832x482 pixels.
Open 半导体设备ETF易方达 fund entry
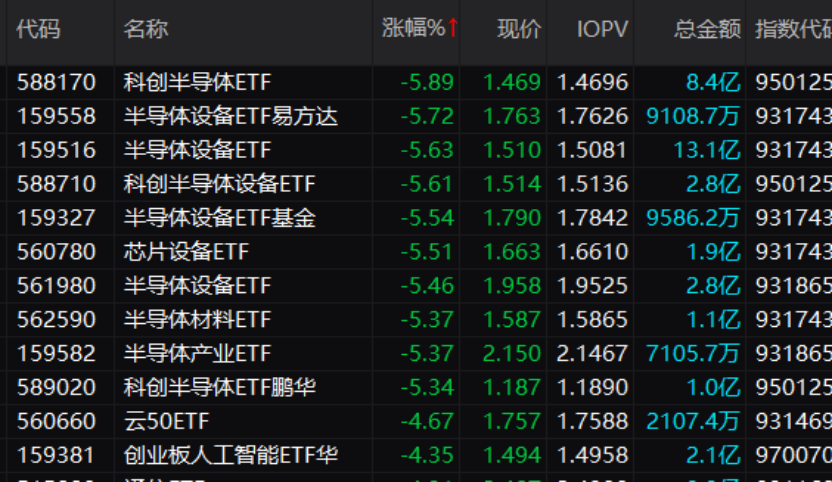[230, 116]
